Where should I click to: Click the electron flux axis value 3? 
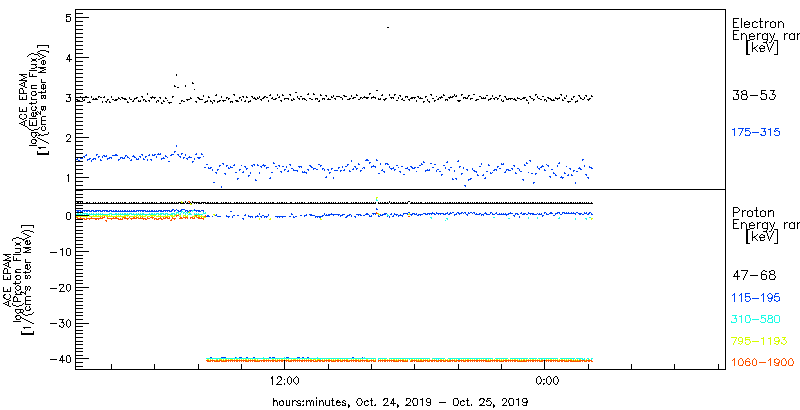click(68, 98)
